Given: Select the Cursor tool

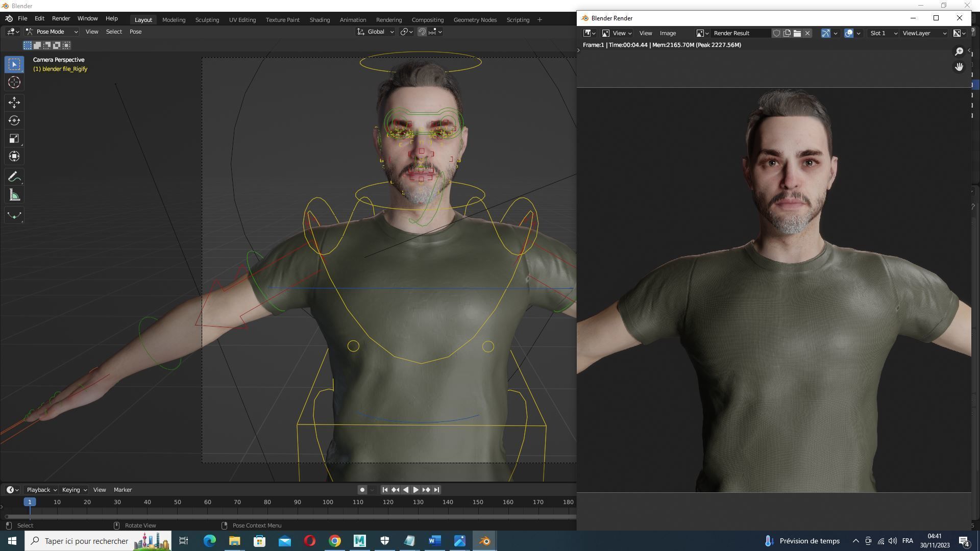Looking at the screenshot, I should (14, 82).
